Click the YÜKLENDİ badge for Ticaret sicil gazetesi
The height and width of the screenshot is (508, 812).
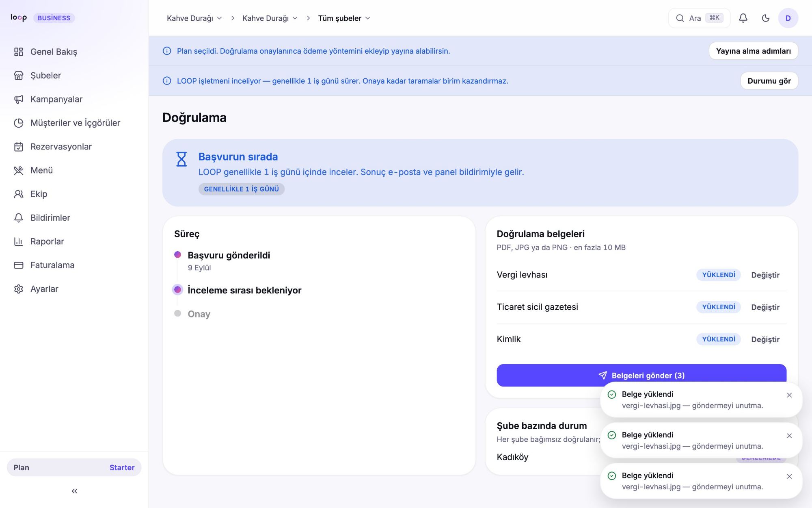coord(719,307)
